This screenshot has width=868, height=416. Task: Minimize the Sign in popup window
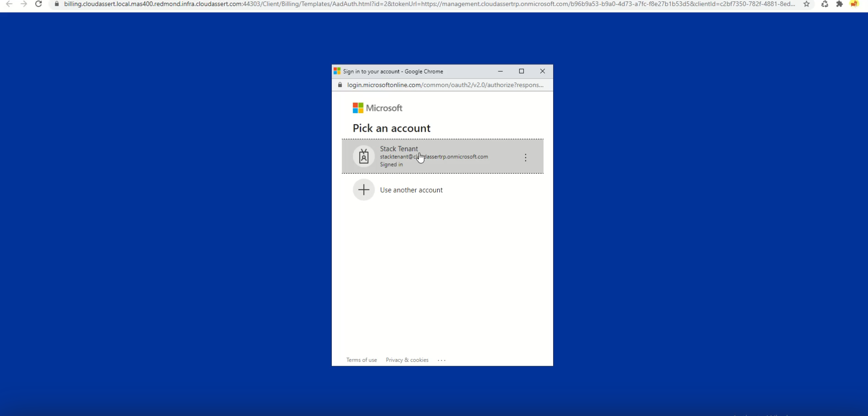click(500, 71)
